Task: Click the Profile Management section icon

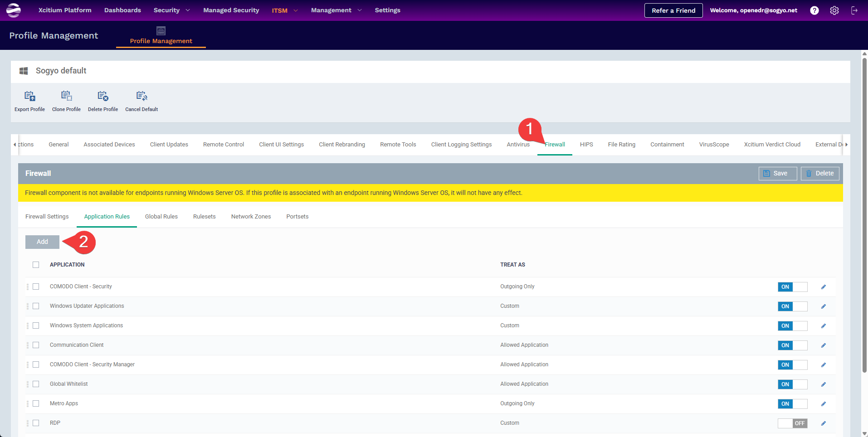Action: [161, 31]
